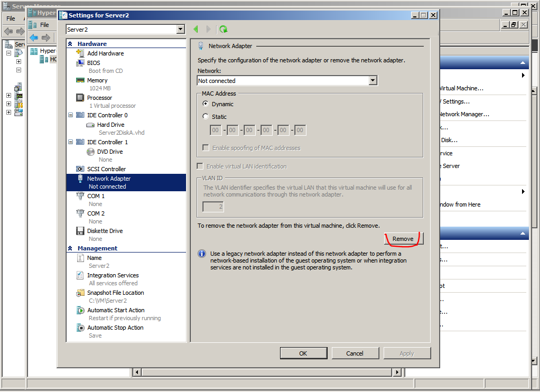
Task: Select the Integration Services icon
Action: pos(80,275)
